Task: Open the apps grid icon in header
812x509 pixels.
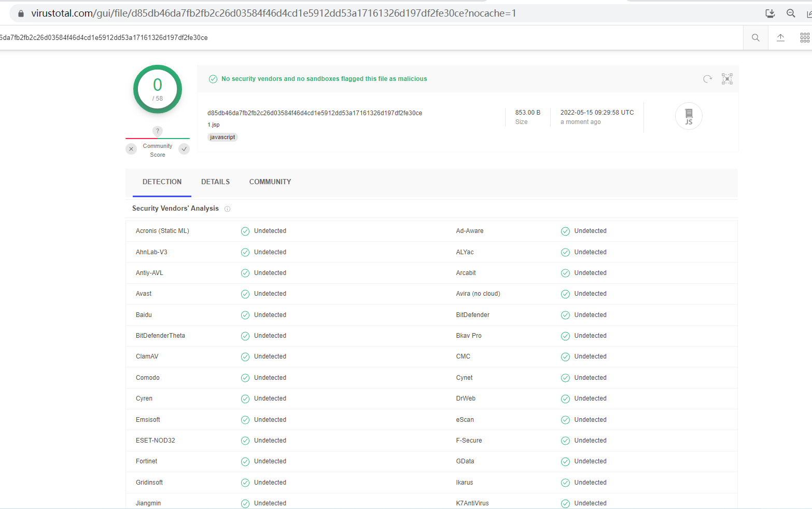Action: pos(805,37)
